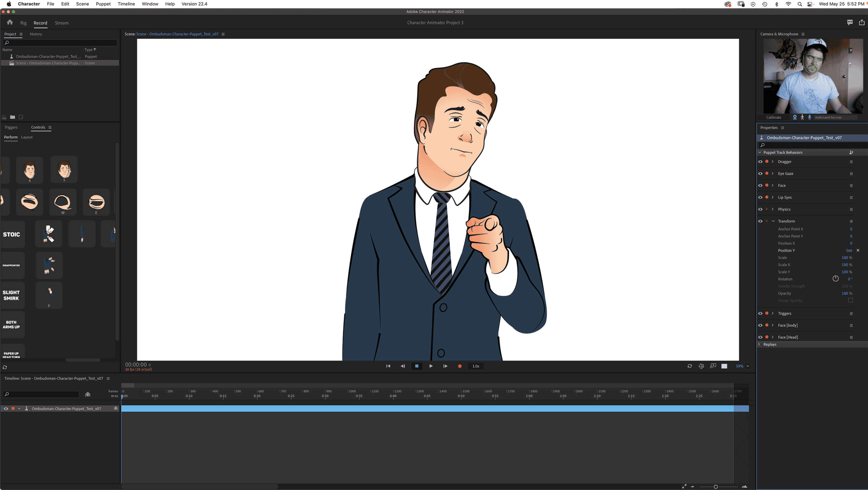The height and width of the screenshot is (490, 868).
Task: Switch to the Layout controls view
Action: tap(27, 137)
